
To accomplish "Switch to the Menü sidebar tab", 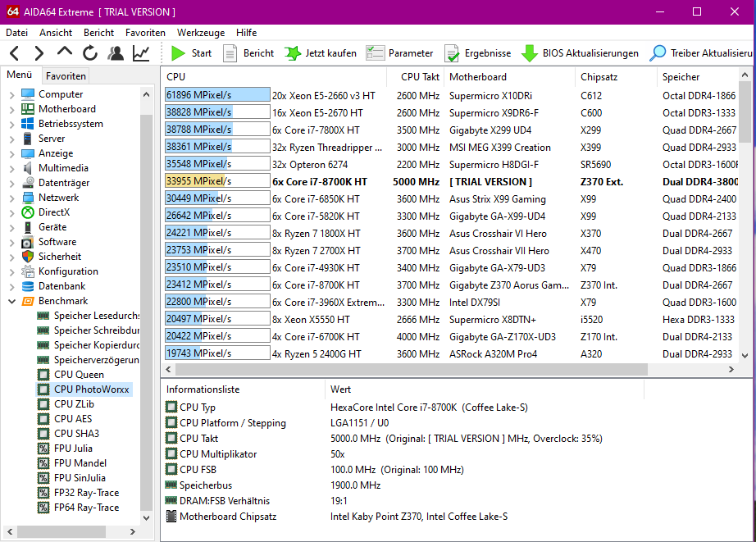I will [20, 75].
